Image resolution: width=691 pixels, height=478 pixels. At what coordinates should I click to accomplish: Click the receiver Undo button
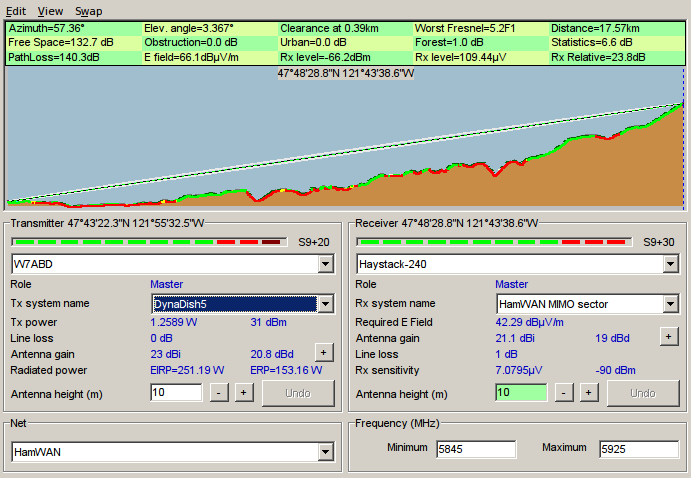coord(642,393)
